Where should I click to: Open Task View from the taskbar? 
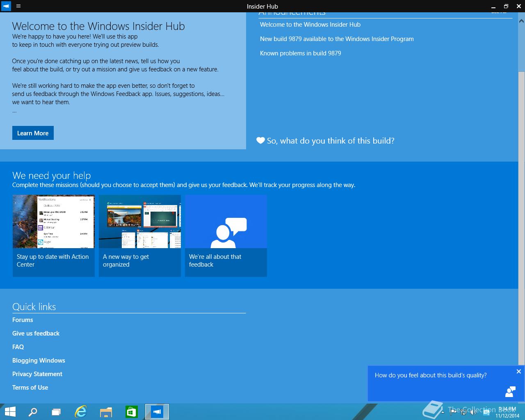click(56, 412)
